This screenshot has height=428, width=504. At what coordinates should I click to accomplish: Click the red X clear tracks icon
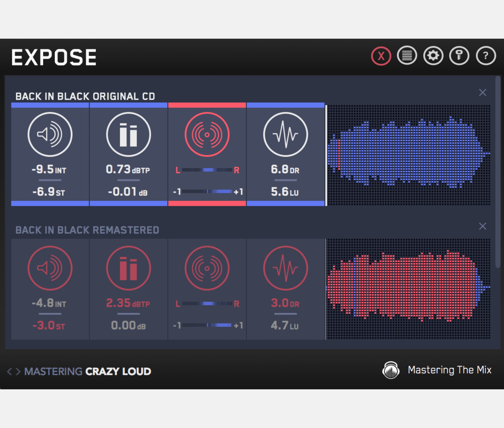(381, 56)
